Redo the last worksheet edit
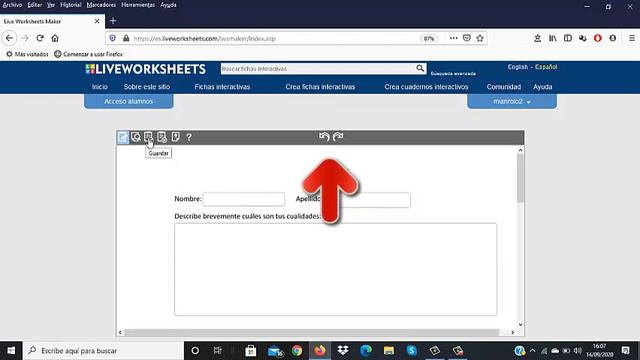Screen dimensions: 640x360 coord(338,137)
